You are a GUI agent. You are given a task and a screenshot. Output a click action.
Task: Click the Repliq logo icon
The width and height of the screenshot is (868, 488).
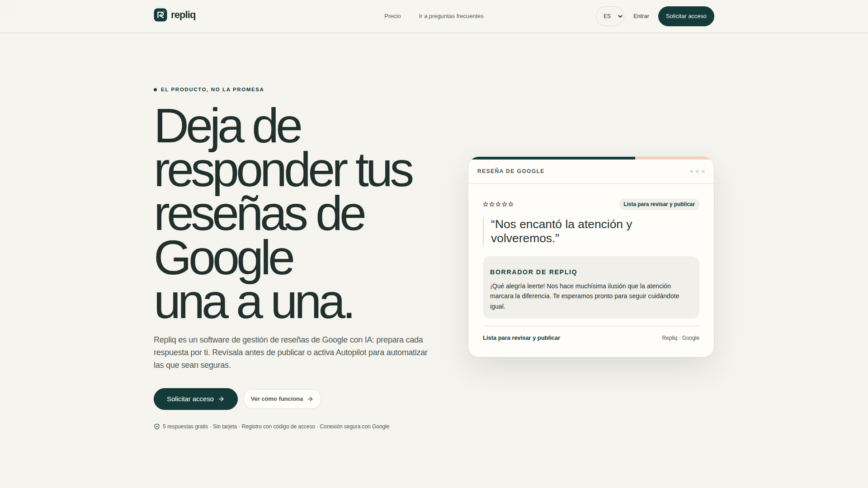160,15
